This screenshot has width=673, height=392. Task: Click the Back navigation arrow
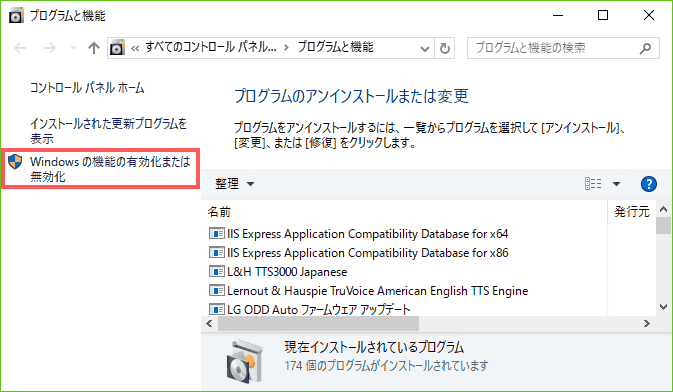[20, 48]
